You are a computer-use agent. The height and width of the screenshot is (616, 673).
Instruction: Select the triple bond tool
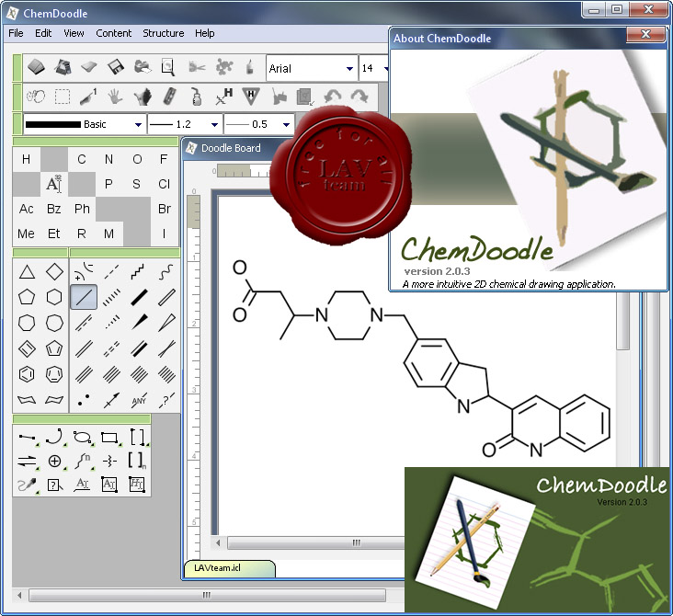point(84,374)
